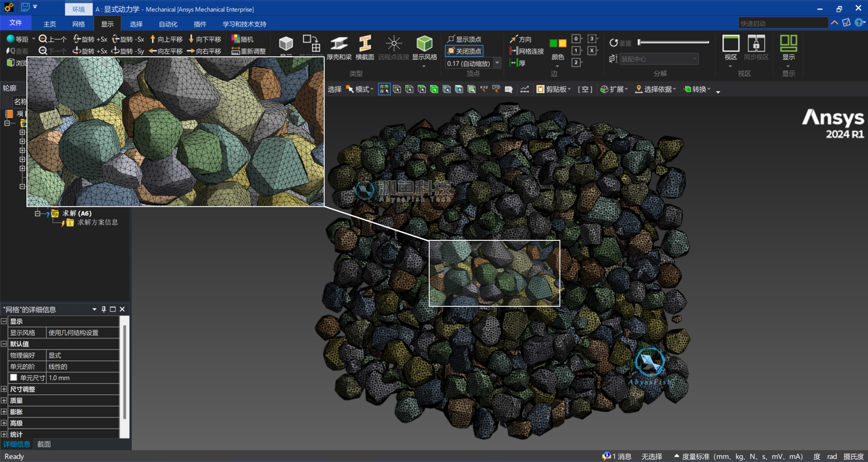The height and width of the screenshot is (462, 868).
Task: Pan the view up
Action: 166,39
